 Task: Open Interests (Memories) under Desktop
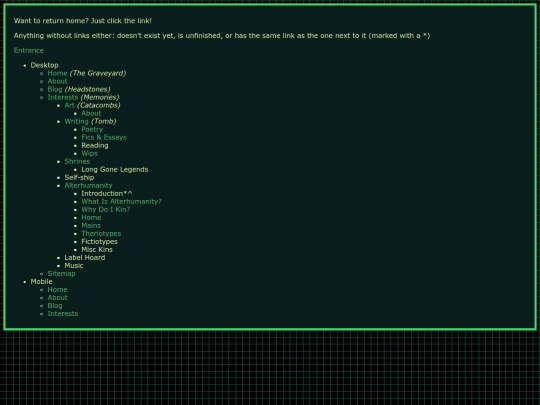click(63, 97)
